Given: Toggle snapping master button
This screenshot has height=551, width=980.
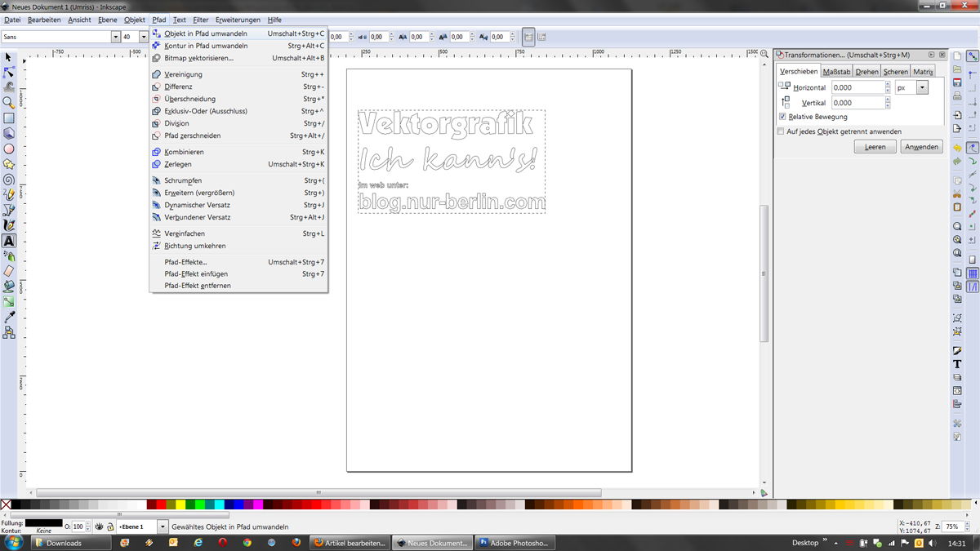Looking at the screenshot, I should pos(973,56).
